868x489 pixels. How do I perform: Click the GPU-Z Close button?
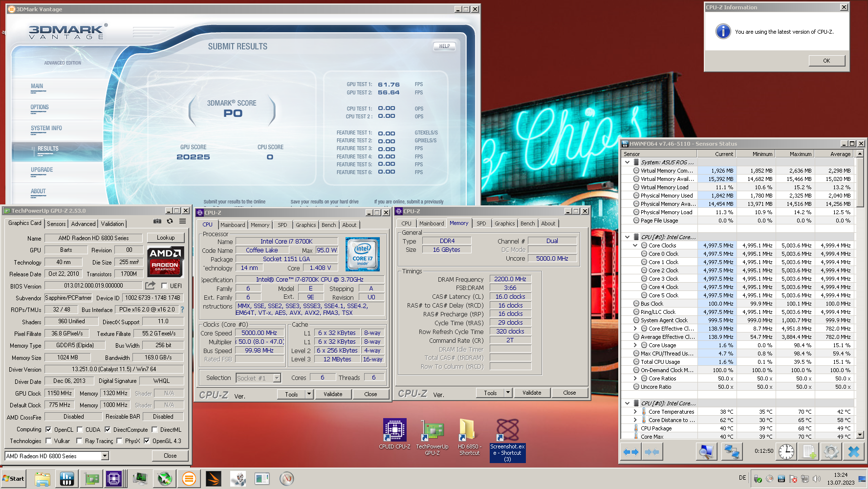(170, 456)
